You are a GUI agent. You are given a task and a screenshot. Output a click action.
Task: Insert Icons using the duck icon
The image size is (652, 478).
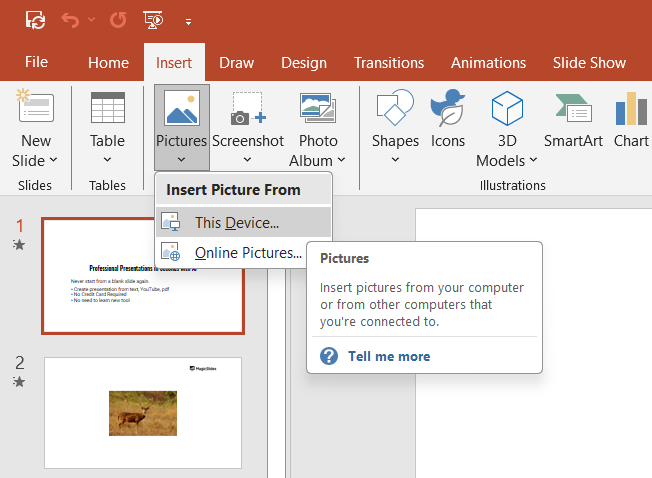447,107
